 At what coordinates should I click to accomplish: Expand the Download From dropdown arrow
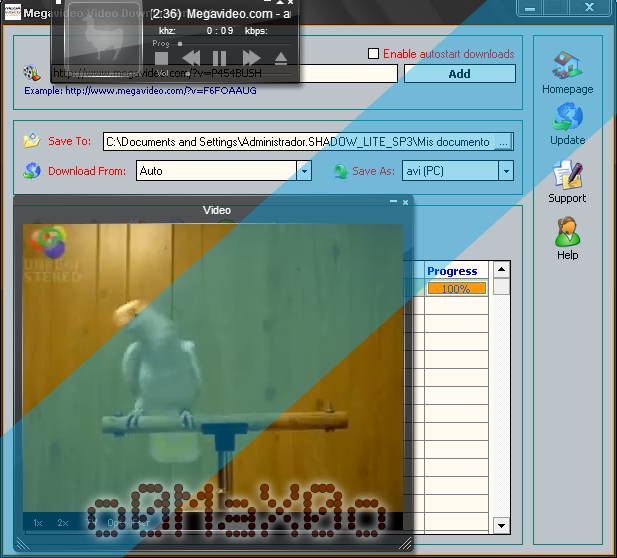(x=304, y=171)
